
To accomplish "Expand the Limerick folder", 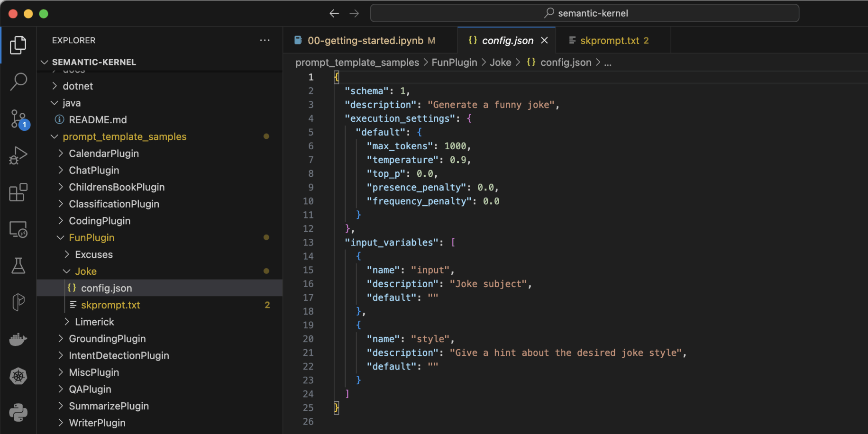I will tap(94, 322).
